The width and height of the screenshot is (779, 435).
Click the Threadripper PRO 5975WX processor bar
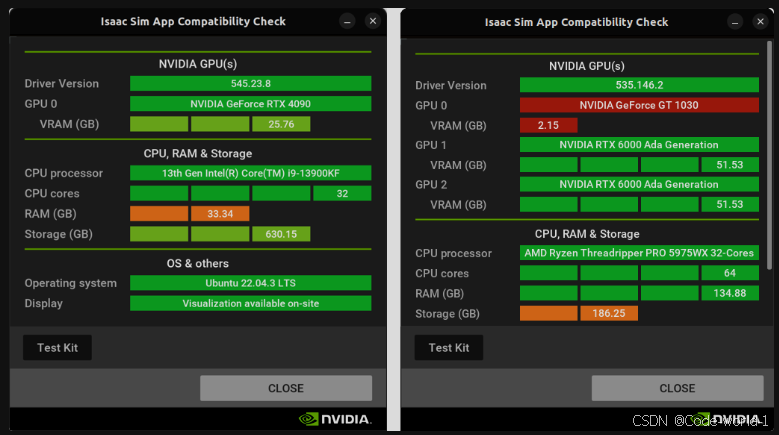pyautogui.click(x=639, y=253)
